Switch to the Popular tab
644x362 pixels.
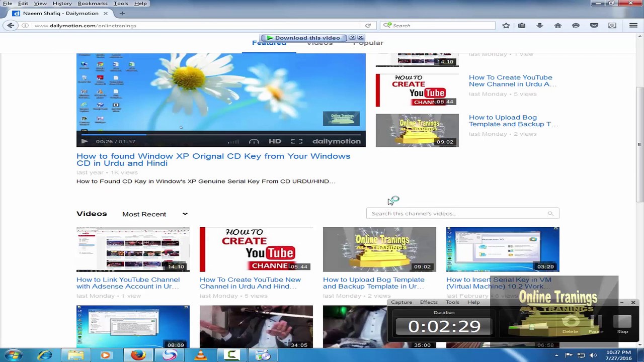point(368,43)
